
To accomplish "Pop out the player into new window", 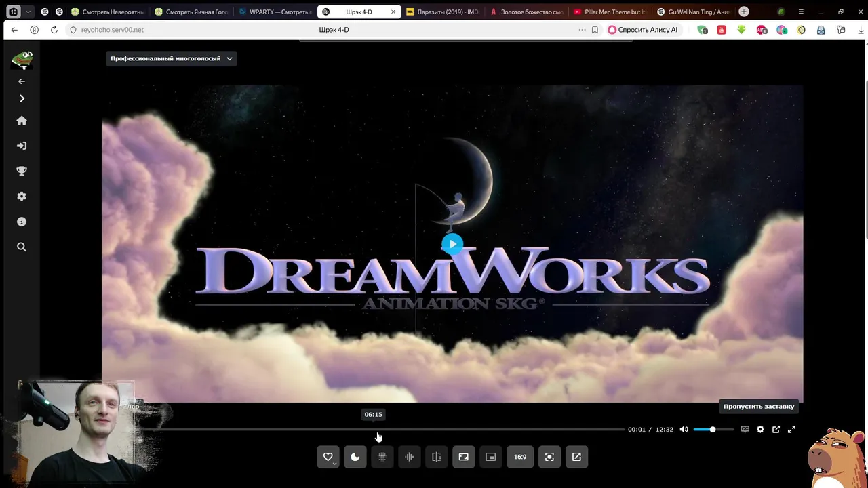I will coord(776,429).
